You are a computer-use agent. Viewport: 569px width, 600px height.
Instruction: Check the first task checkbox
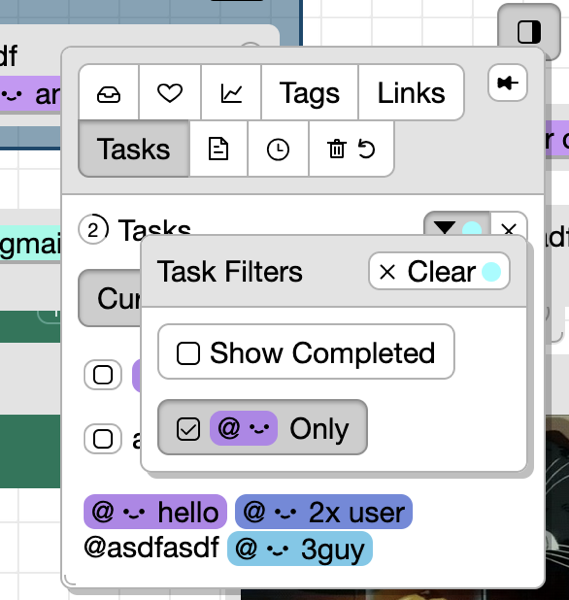(103, 375)
